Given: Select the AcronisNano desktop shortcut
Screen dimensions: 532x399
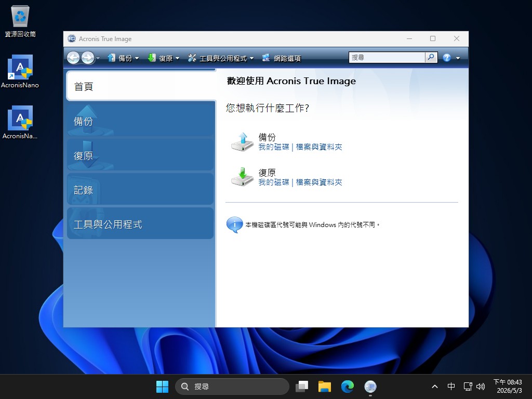Looking at the screenshot, I should (20, 72).
